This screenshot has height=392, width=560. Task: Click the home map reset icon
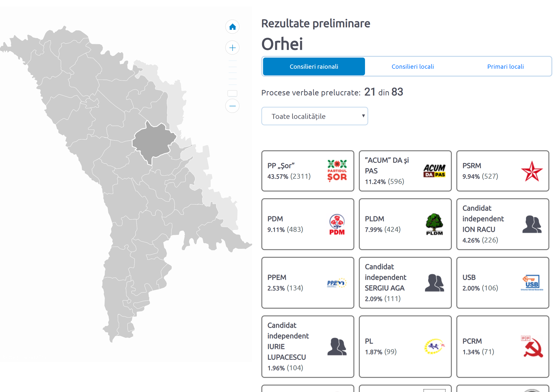[232, 27]
